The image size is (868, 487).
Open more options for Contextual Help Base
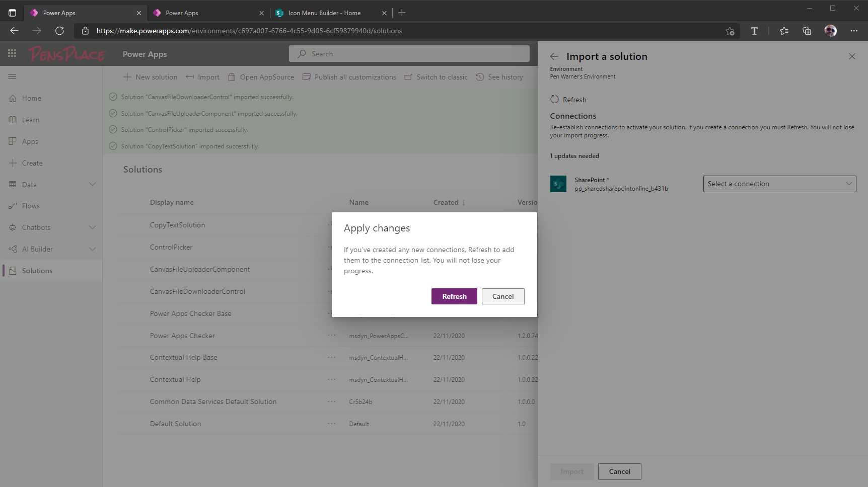[x=331, y=357]
